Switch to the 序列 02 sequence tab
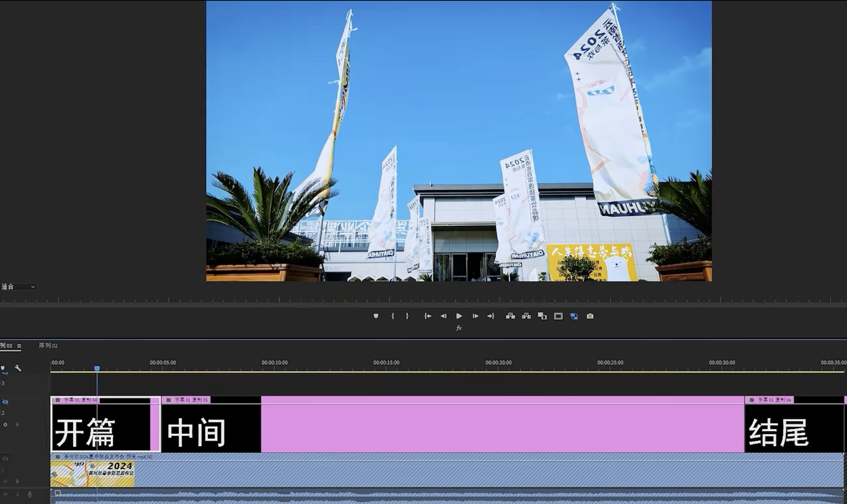 (x=48, y=346)
